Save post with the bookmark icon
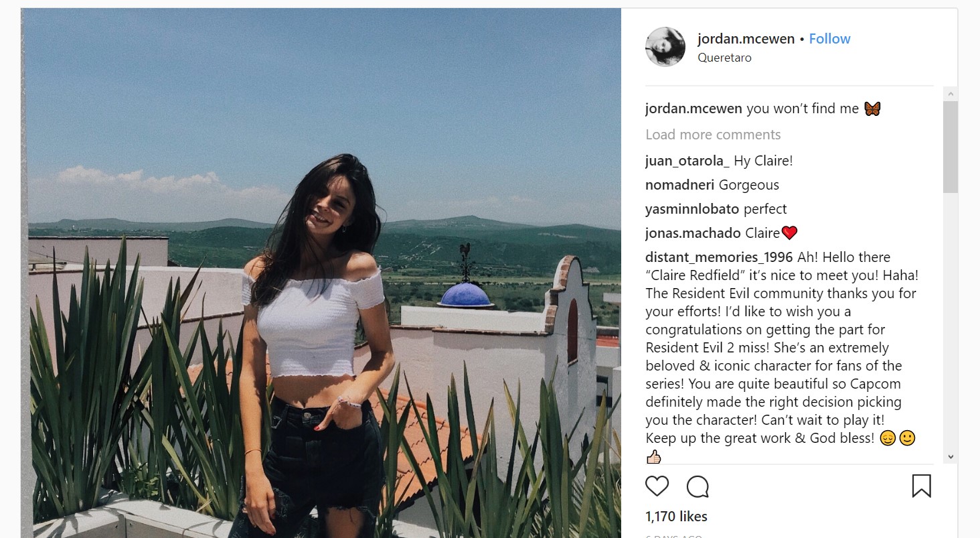 (x=922, y=486)
